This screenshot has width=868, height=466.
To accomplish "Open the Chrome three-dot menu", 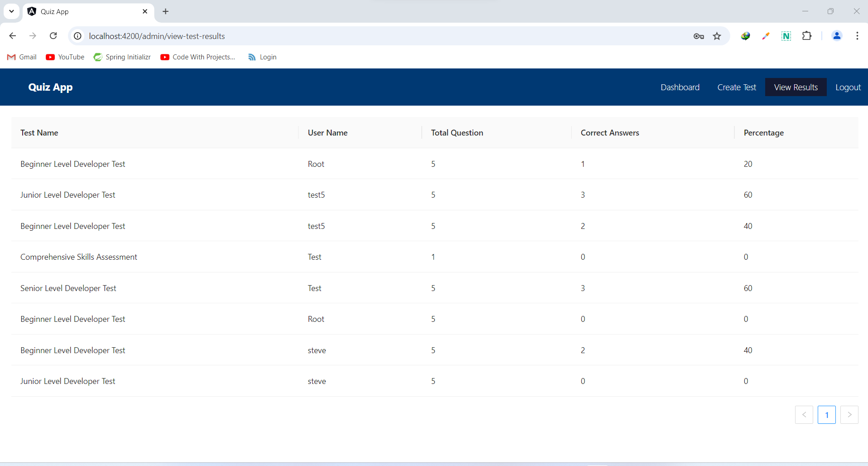I will click(x=857, y=36).
